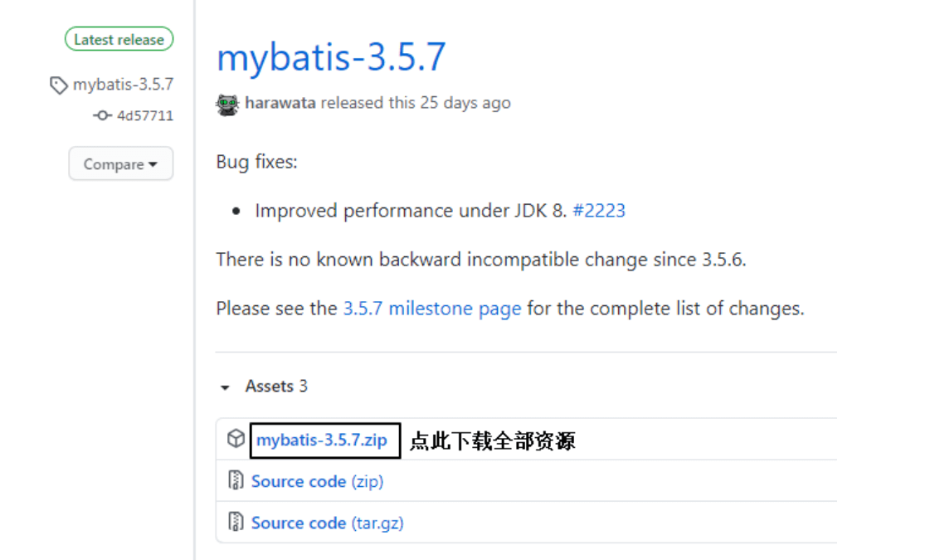Screen dimensions: 930x560
Task: Click harawata's avatar image
Action: (x=227, y=104)
